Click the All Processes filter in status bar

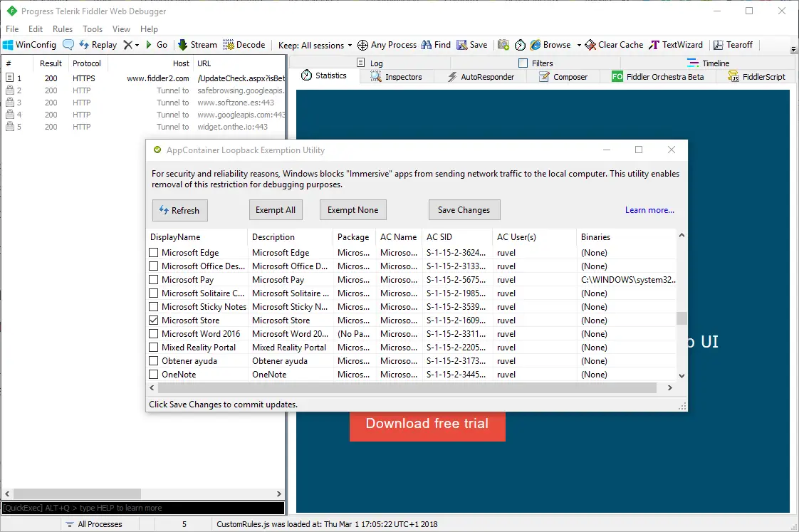pyautogui.click(x=94, y=524)
